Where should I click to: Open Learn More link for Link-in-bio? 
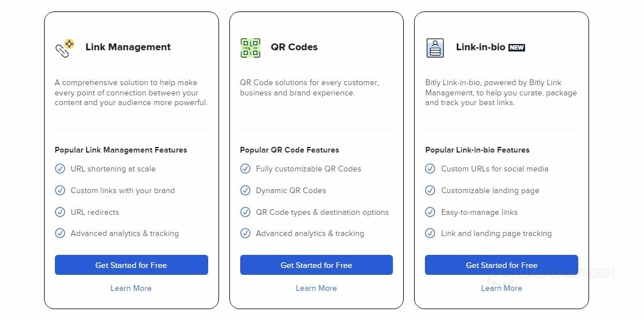click(502, 288)
